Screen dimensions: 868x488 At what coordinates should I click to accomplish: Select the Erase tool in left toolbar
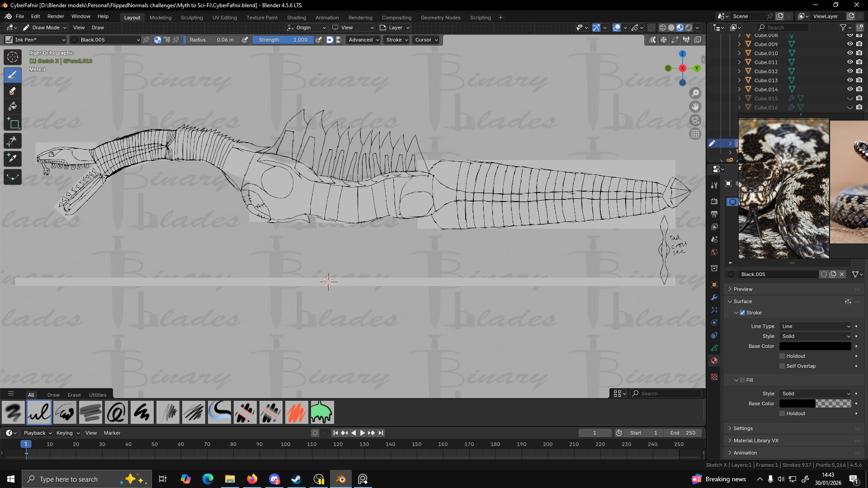point(13,91)
